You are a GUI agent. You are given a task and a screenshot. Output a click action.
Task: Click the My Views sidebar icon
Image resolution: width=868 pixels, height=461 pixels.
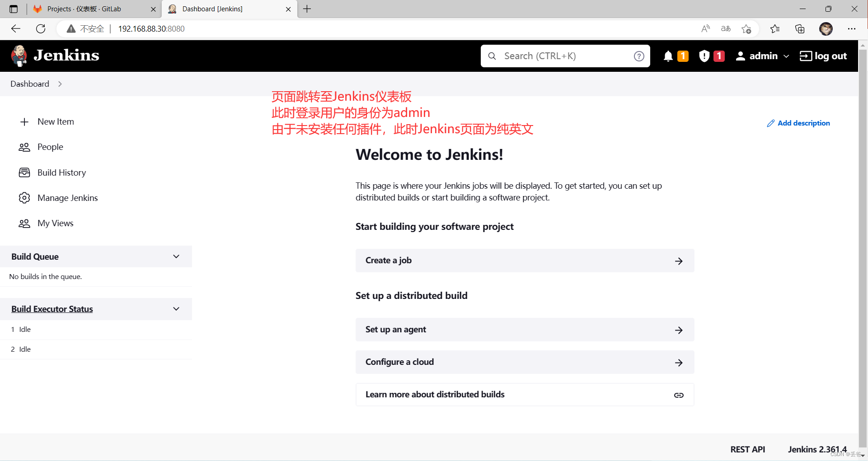point(24,223)
